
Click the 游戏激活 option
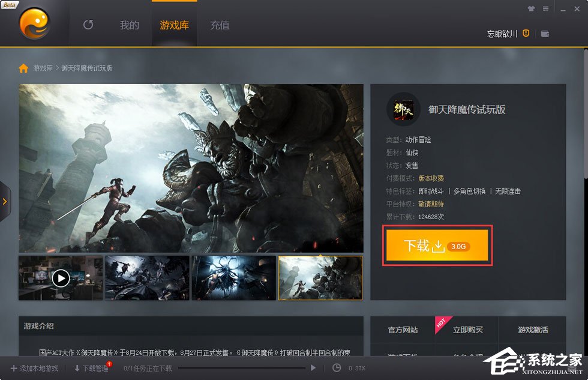click(534, 330)
